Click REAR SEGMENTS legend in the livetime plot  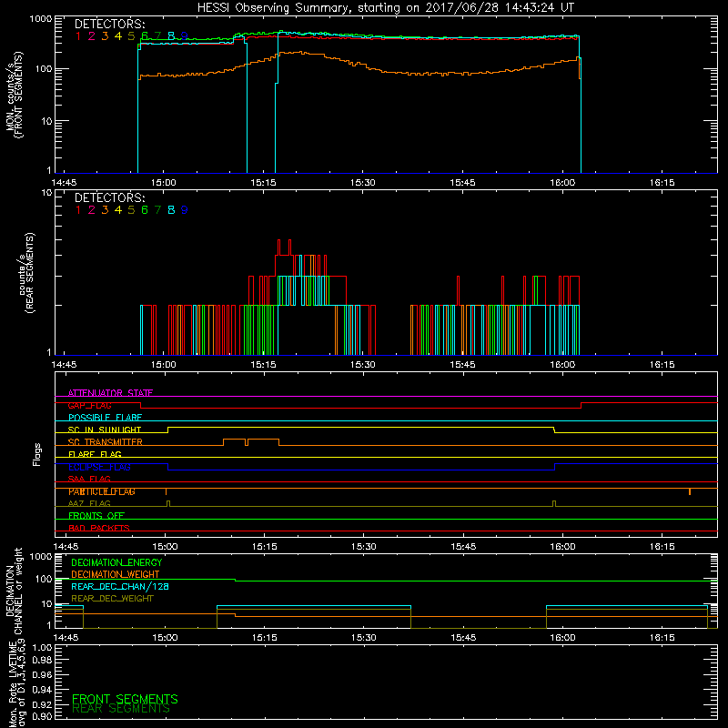click(121, 709)
